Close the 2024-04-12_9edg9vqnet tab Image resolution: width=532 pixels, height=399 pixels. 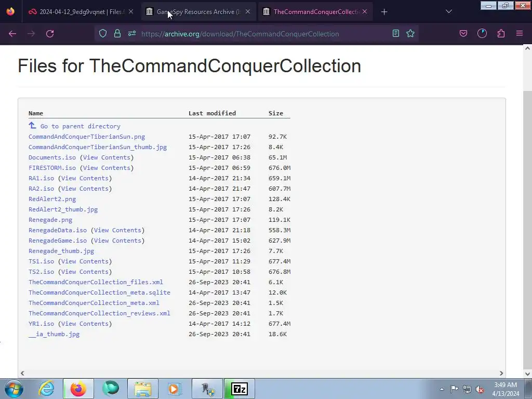pyautogui.click(x=131, y=11)
